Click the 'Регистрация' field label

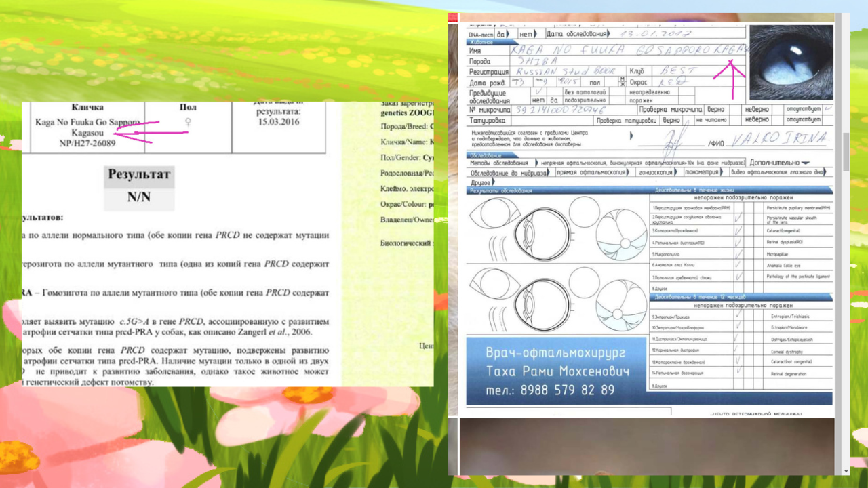pos(488,72)
